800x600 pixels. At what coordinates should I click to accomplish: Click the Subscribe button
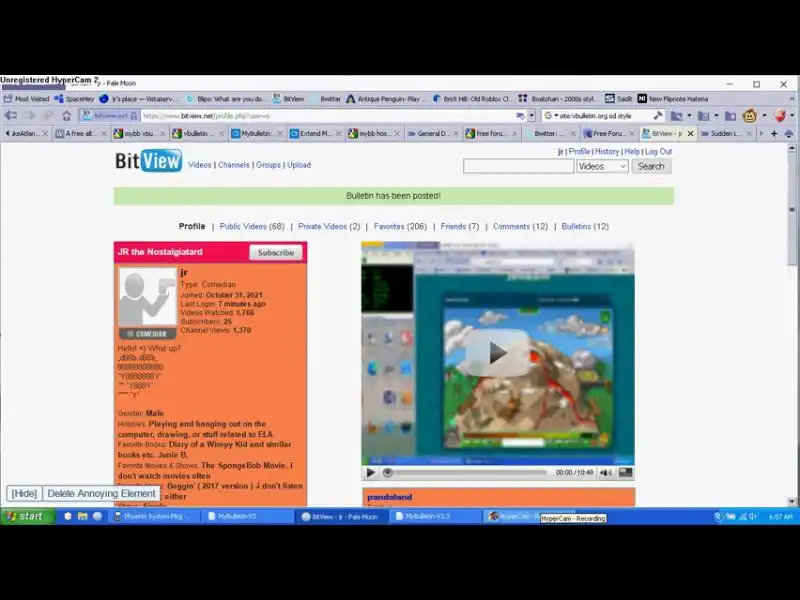tap(276, 253)
